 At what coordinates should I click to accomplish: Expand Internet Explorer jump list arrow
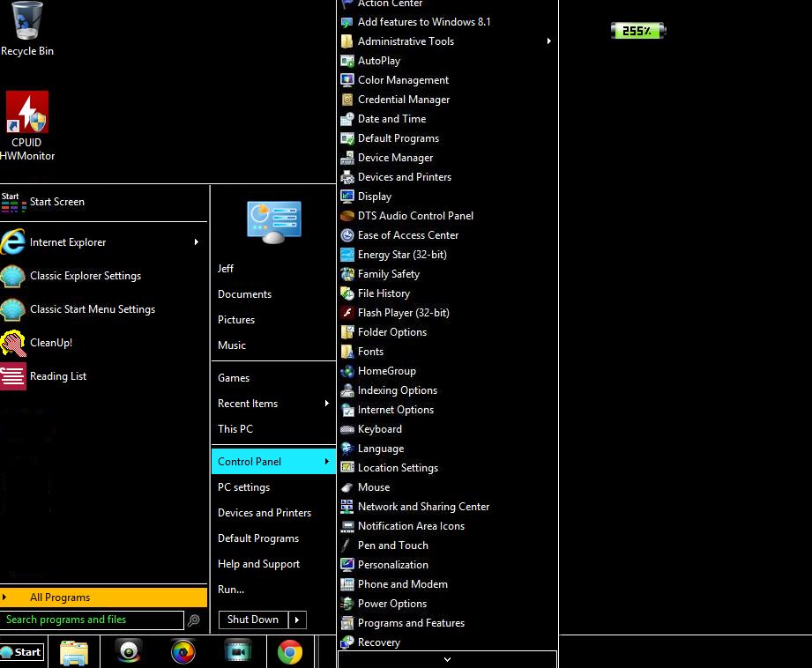pyautogui.click(x=197, y=241)
